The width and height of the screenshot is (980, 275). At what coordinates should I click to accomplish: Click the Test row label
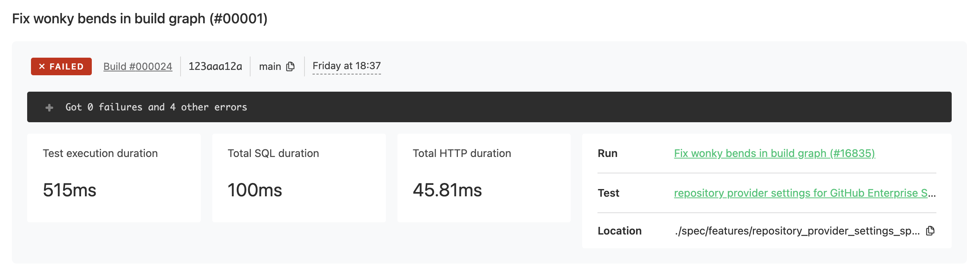tap(608, 193)
